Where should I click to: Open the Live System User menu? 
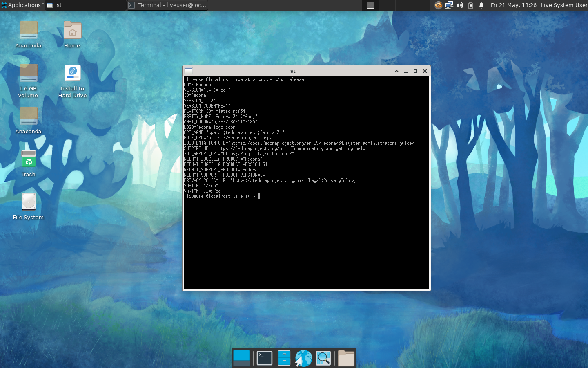(x=564, y=5)
